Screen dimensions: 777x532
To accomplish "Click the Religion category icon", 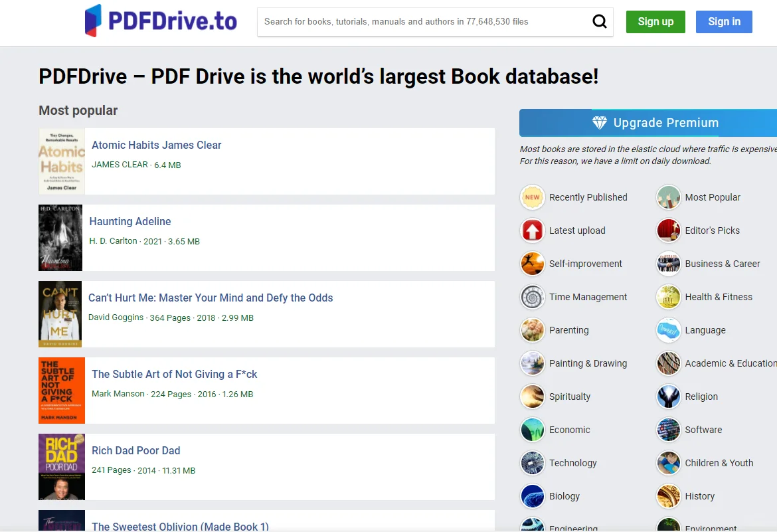I will pyautogui.click(x=669, y=397).
